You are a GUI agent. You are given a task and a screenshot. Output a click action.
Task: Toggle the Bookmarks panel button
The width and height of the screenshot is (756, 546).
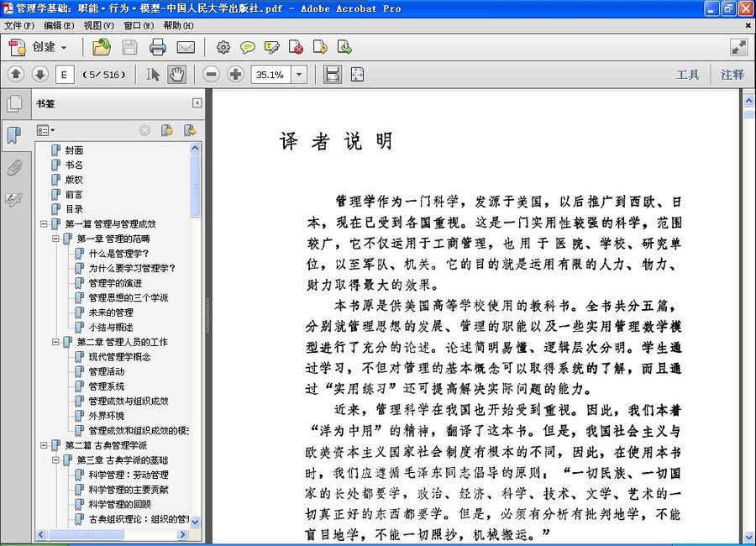(x=14, y=135)
